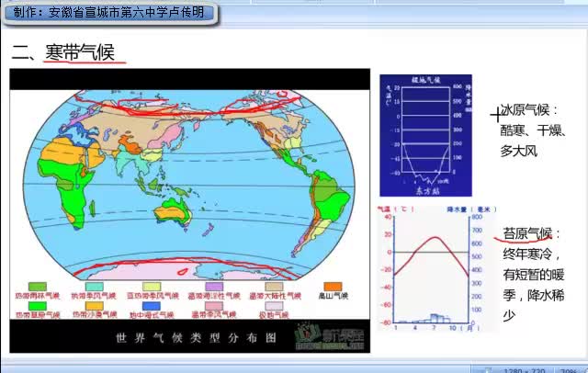Select the 寒带气候 slide heading
The height and width of the screenshot is (373, 588).
click(80, 51)
